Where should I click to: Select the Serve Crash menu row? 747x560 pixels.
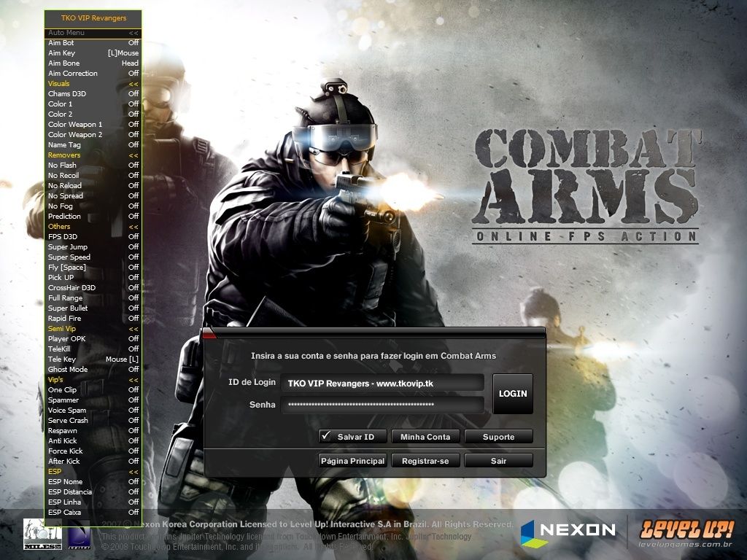pyautogui.click(x=93, y=421)
